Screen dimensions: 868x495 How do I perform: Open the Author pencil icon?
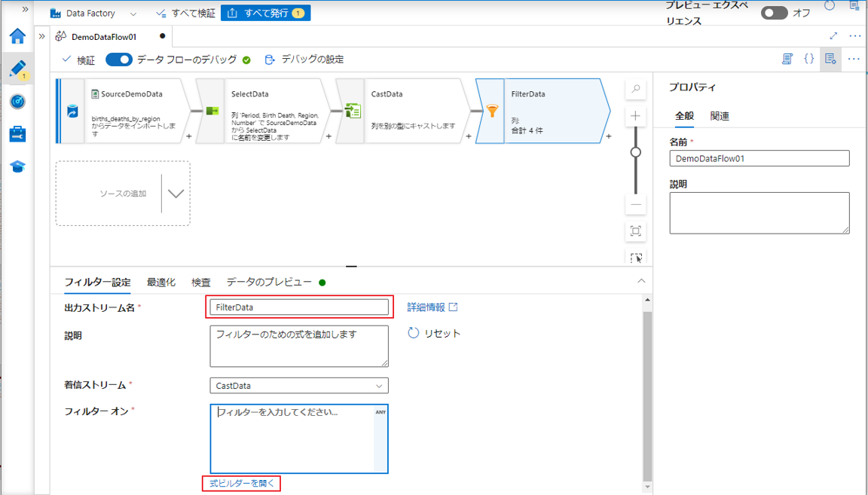point(18,69)
